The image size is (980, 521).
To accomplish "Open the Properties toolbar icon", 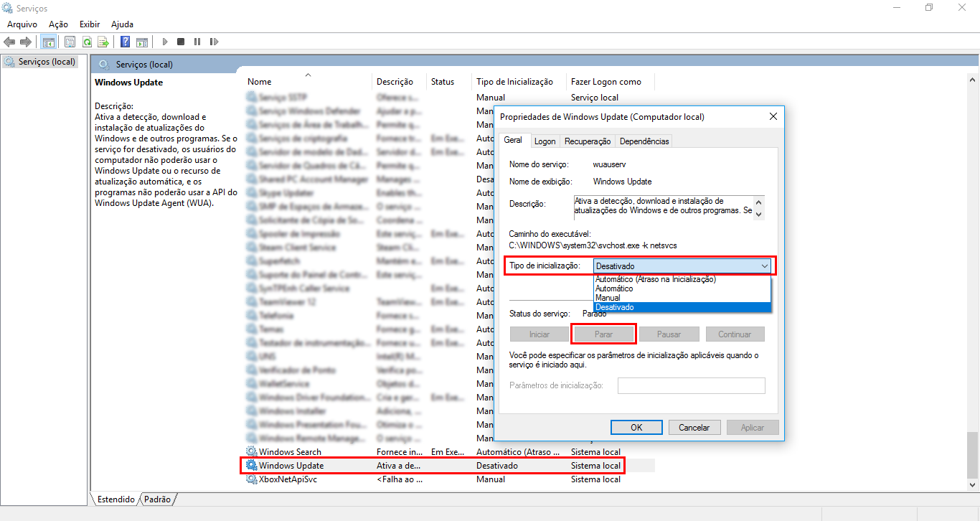I will [x=70, y=42].
